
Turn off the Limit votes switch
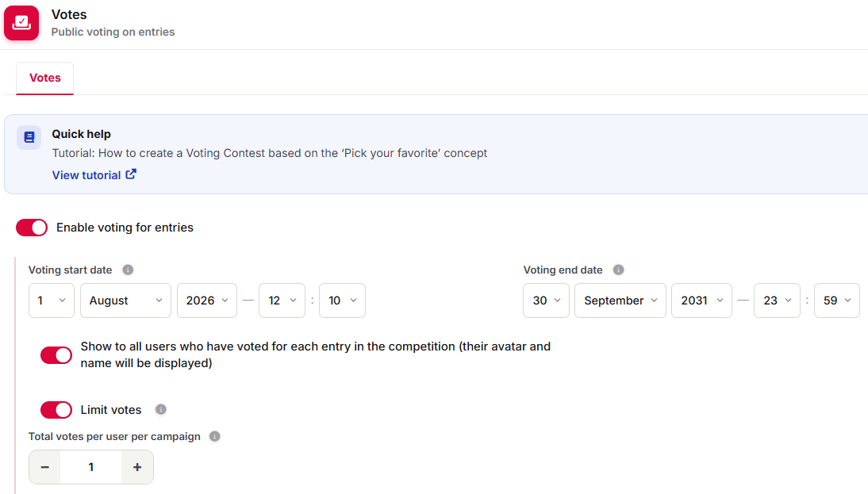tap(56, 410)
